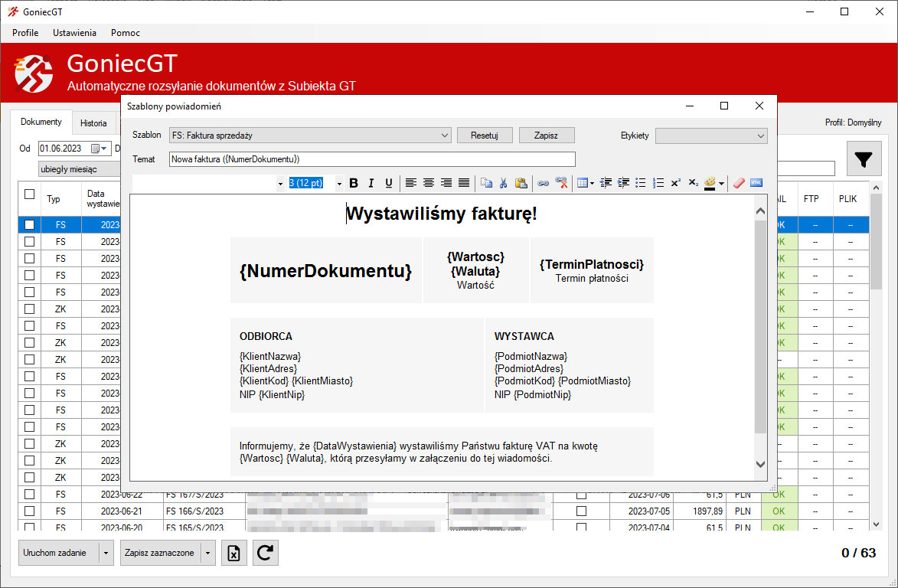Tick the checkbox left of date 2023-07-06
898x588 pixels.
[x=581, y=495]
